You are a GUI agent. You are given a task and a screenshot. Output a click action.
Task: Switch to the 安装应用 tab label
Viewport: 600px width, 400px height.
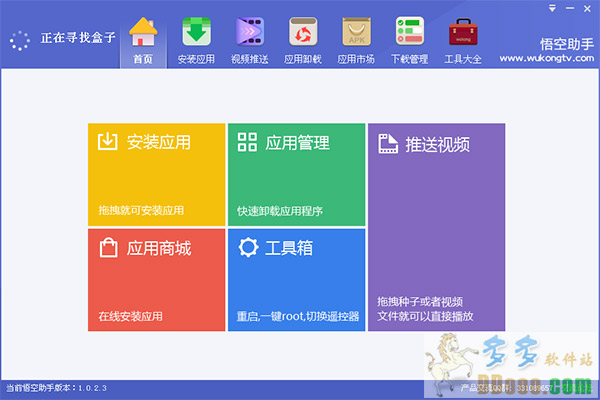pos(196,59)
